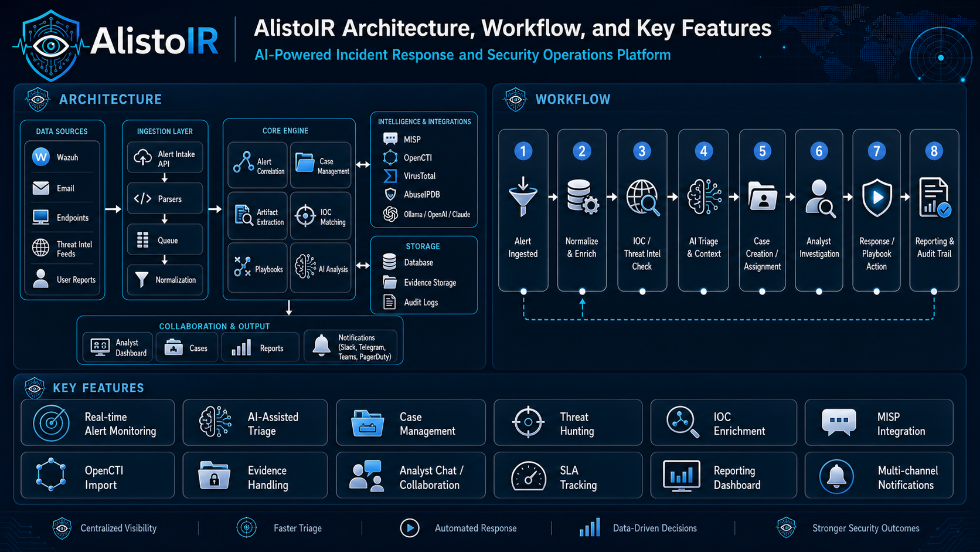Select the Case Management feature card
The image size is (980, 552).
[x=411, y=422]
